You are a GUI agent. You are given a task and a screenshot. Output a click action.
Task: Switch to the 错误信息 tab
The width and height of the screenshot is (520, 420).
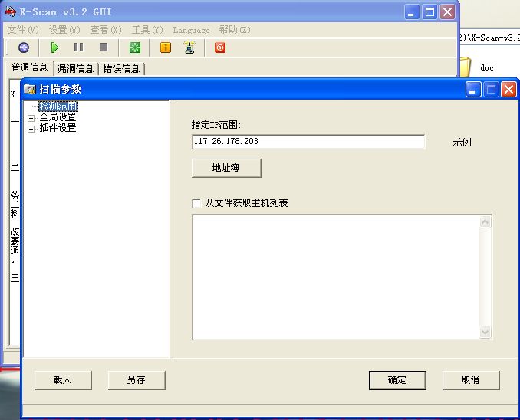point(121,69)
